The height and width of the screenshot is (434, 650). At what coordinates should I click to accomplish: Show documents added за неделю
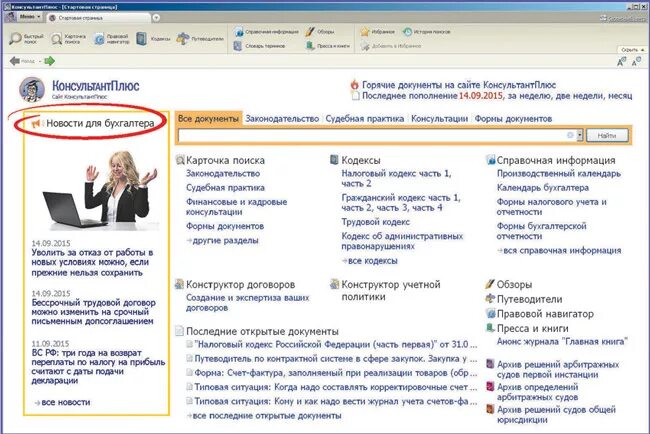tap(529, 95)
